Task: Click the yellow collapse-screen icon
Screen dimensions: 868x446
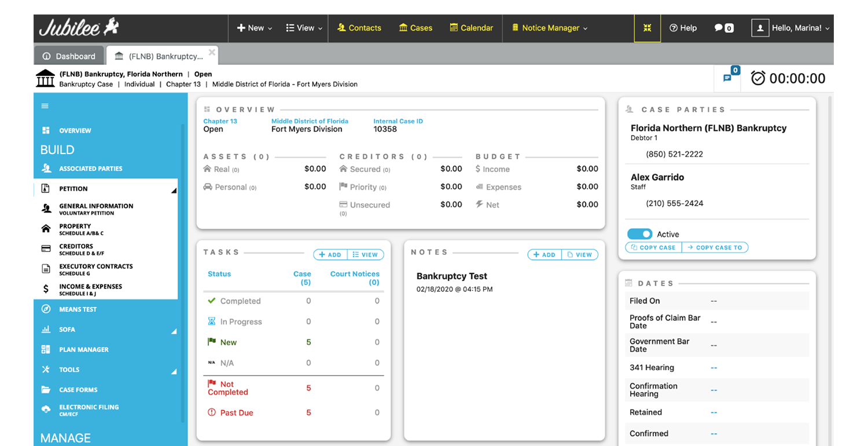Action: click(648, 28)
